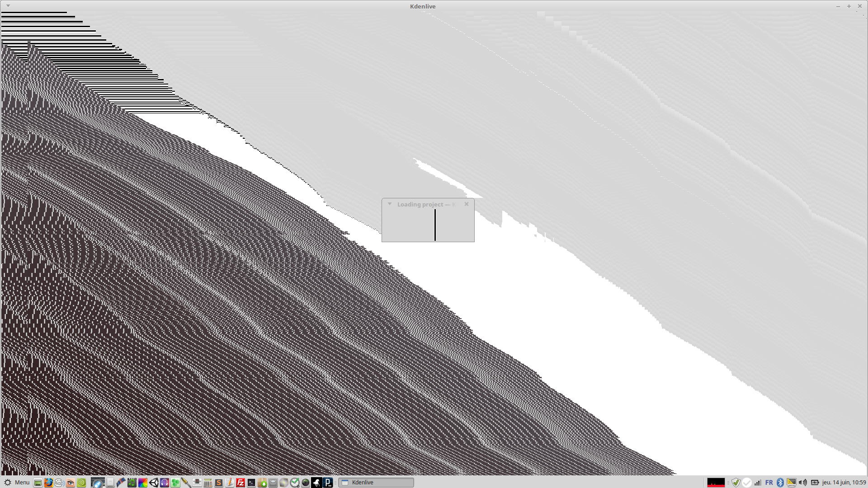Open the volume control tray icon
The width and height of the screenshot is (868, 488).
[x=803, y=482]
